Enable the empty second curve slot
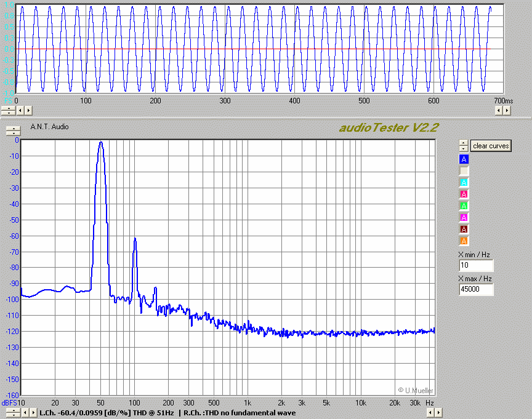The height and width of the screenshot is (419, 532). point(464,171)
